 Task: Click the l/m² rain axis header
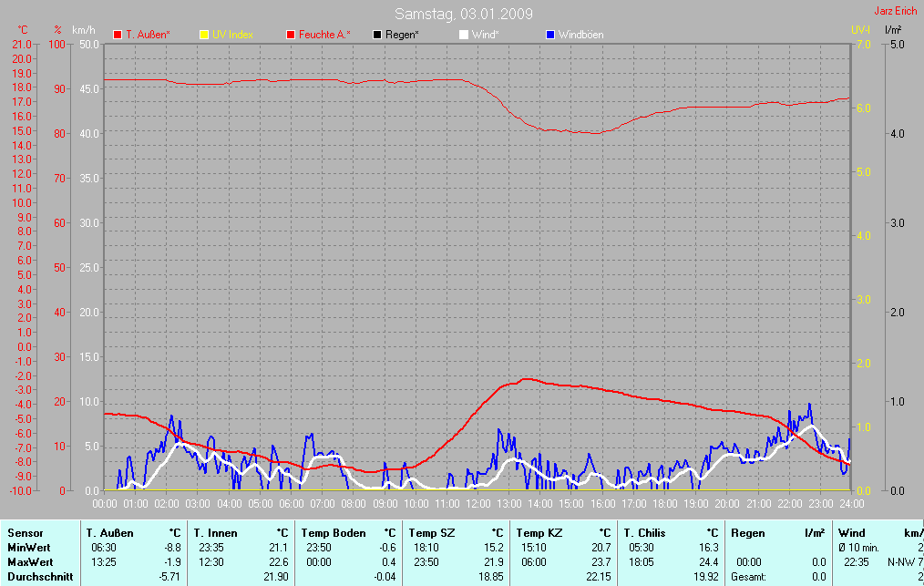(893, 30)
